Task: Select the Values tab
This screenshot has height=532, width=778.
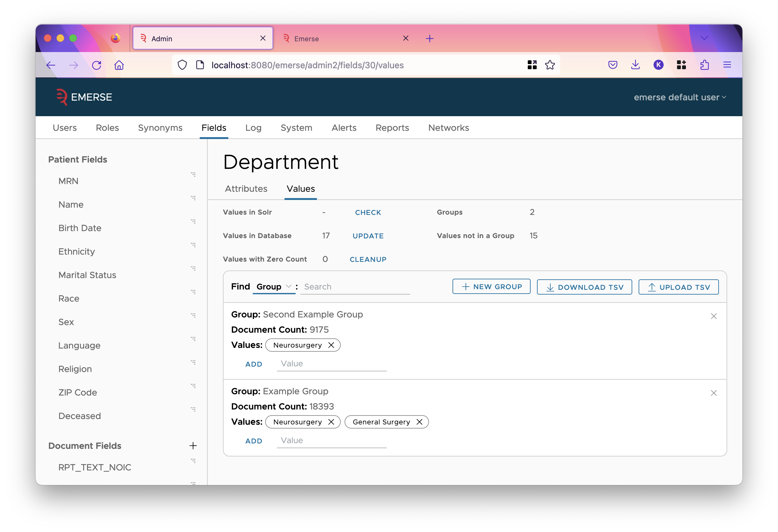Action: (x=300, y=189)
